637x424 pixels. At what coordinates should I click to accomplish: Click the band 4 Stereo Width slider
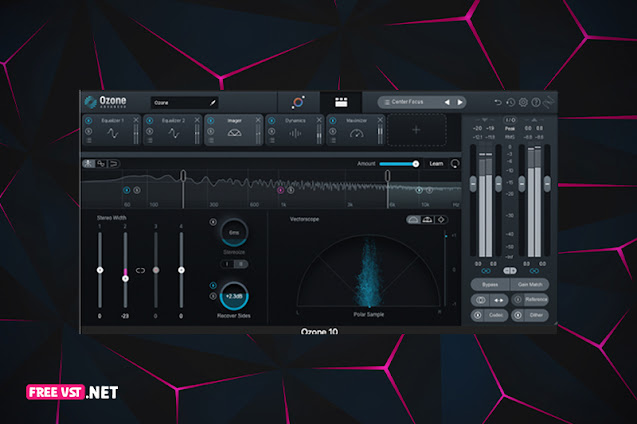181,270
